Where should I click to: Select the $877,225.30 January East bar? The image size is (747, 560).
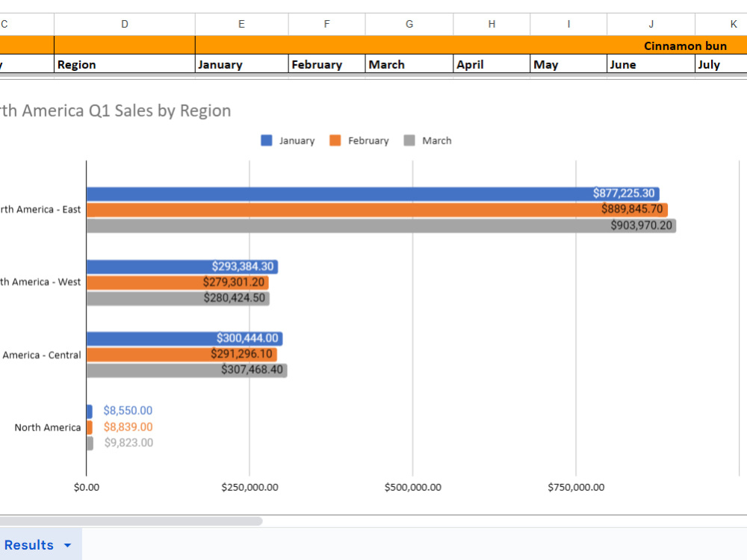[x=373, y=194]
